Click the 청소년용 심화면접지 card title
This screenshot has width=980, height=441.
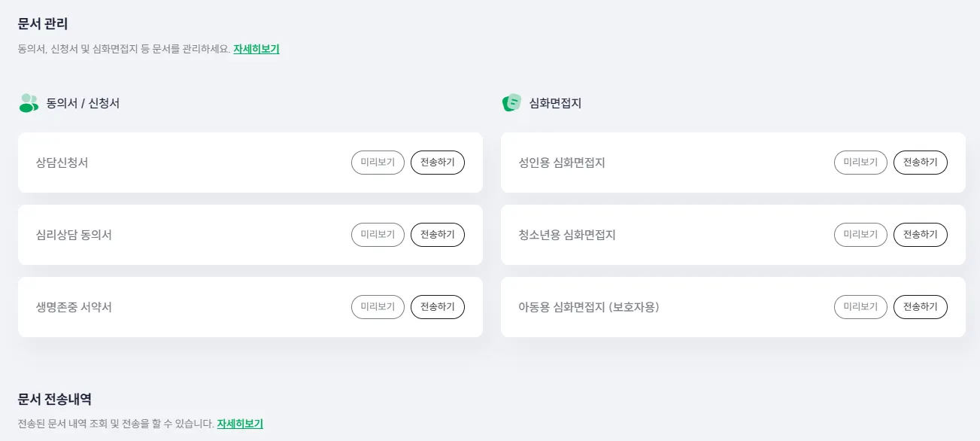tap(567, 235)
